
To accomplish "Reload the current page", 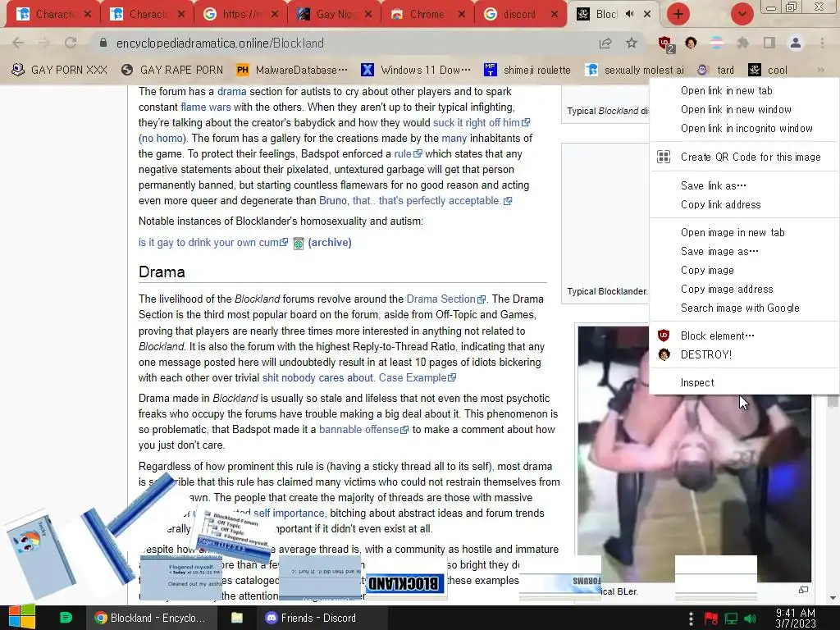I will (x=71, y=43).
